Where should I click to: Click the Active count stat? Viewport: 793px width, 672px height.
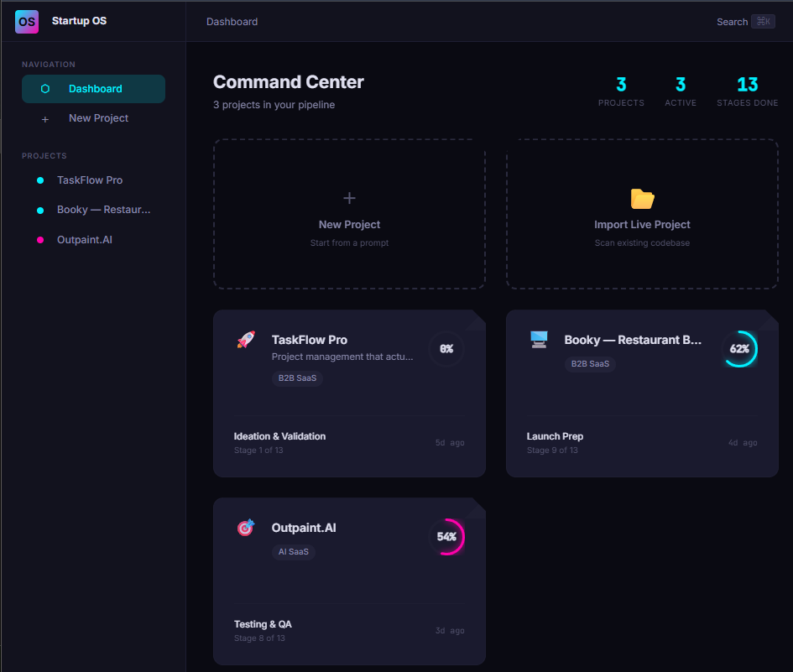pyautogui.click(x=681, y=91)
